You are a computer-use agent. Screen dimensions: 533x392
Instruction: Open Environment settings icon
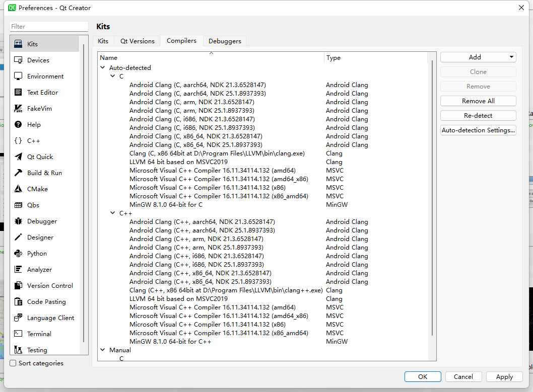pyautogui.click(x=18, y=76)
